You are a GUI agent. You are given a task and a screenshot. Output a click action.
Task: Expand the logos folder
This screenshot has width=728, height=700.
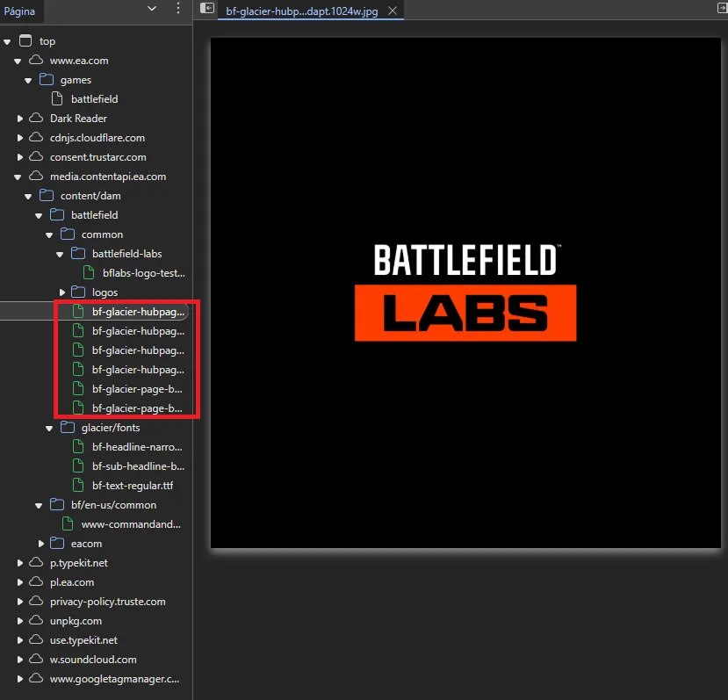click(x=61, y=292)
